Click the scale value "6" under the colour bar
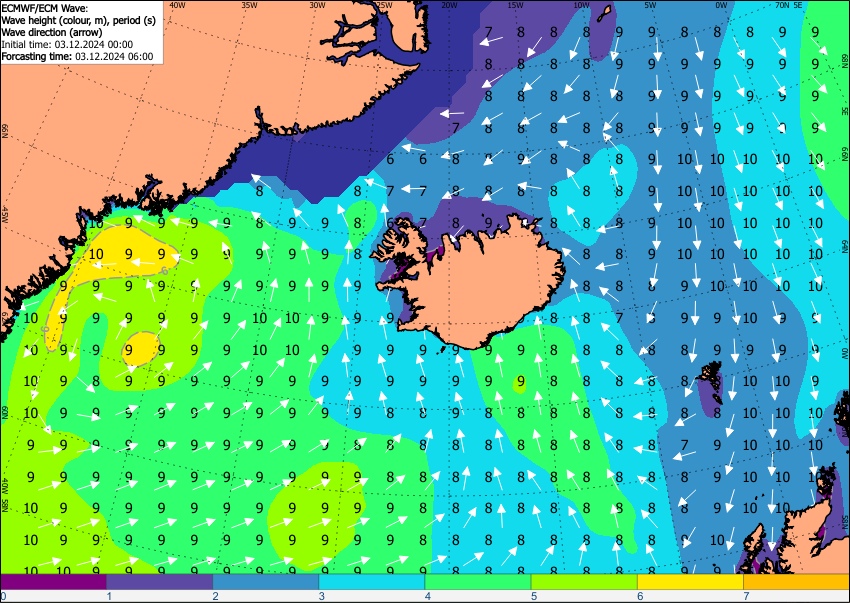 pyautogui.click(x=640, y=596)
